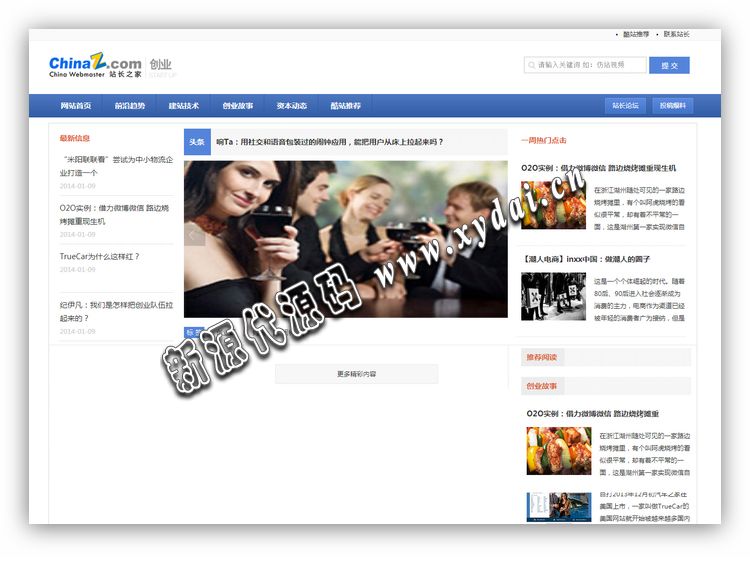Select the 推荐阅读 section tab

tap(541, 357)
